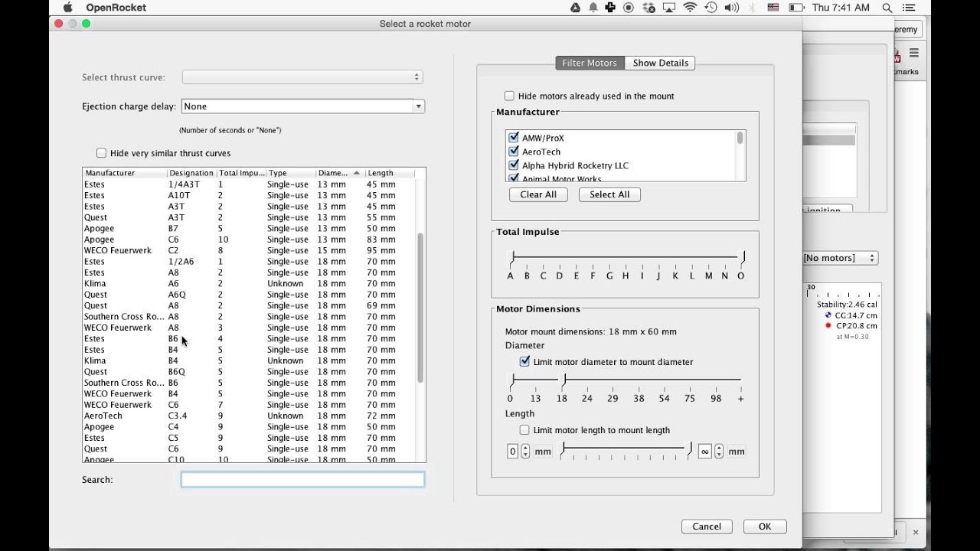Open the Apple menu
This screenshot has width=980, height=551.
pyautogui.click(x=67, y=8)
